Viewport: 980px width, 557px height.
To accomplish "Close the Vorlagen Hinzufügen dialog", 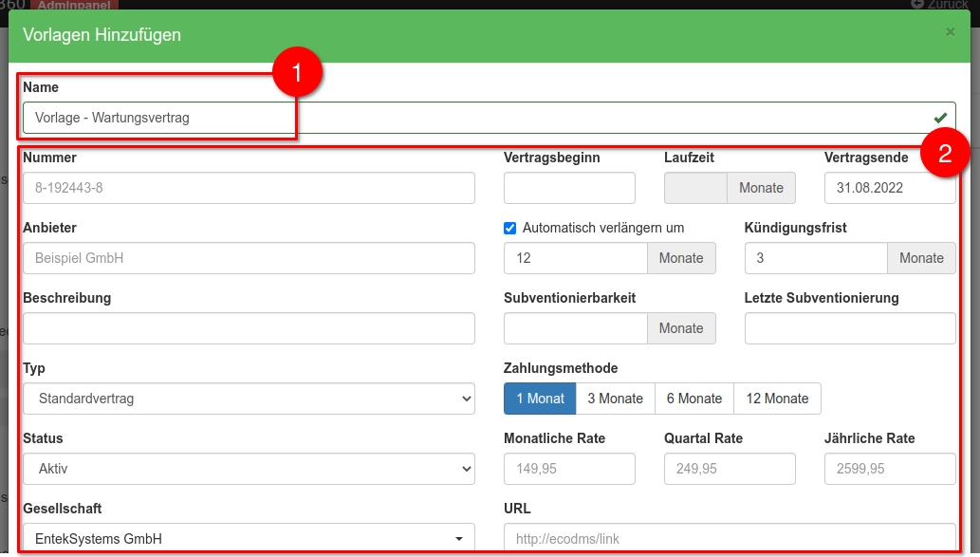I will click(x=950, y=32).
